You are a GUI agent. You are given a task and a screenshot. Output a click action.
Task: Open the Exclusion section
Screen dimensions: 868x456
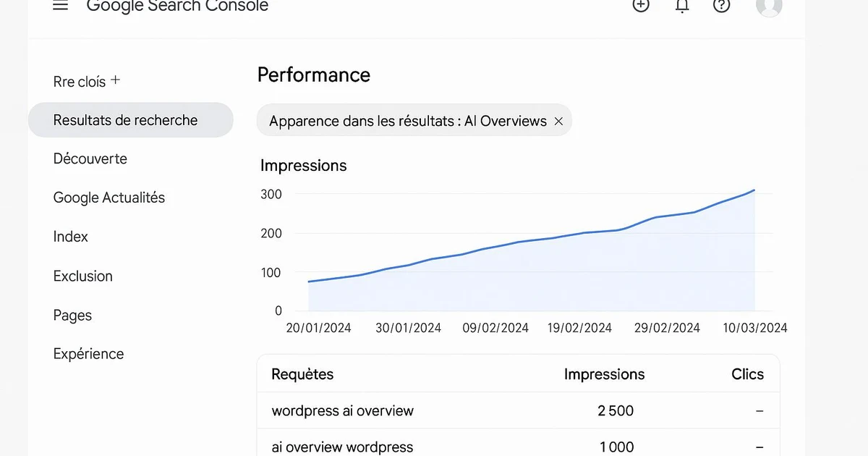pos(83,276)
